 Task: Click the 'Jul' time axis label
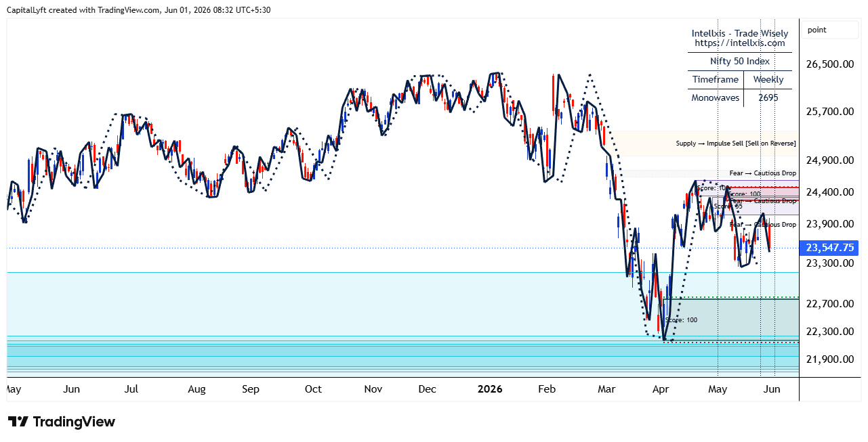131,389
